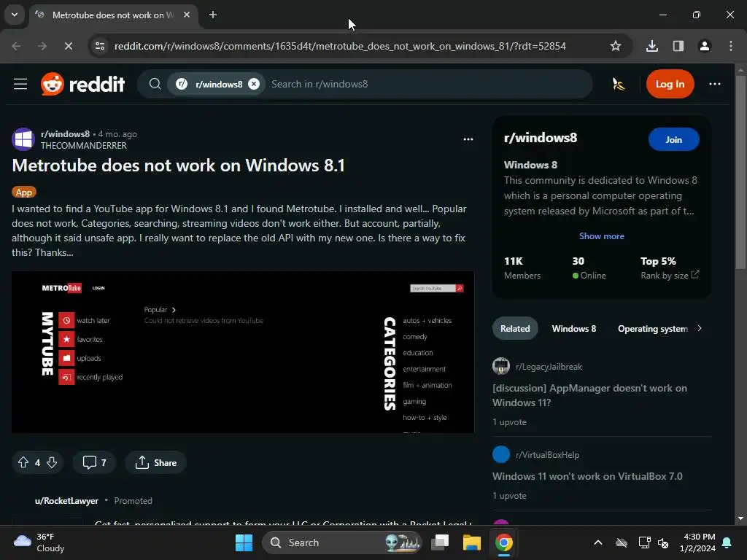The image size is (747, 560).
Task: Click the r/LegacyJailbreak avatar icon
Action: 500,366
